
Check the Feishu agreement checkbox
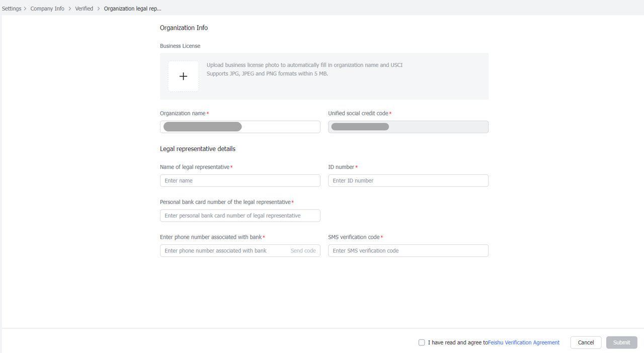point(422,342)
